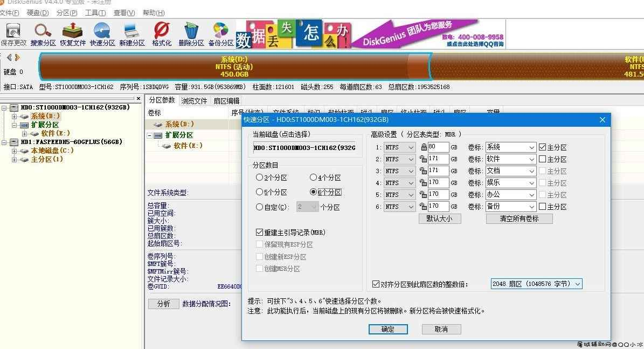The width and height of the screenshot is (644, 349).
Task: Open the Search Partitions (搜索分区) tool
Action: click(43, 35)
